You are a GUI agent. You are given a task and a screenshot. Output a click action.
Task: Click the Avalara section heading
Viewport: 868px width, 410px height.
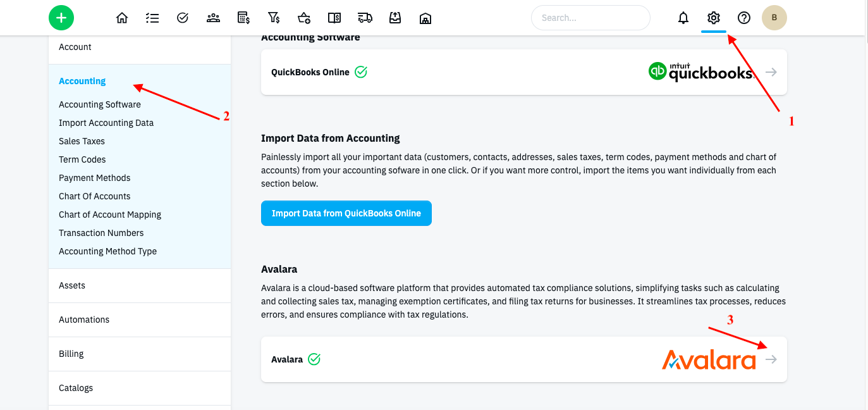(x=279, y=269)
